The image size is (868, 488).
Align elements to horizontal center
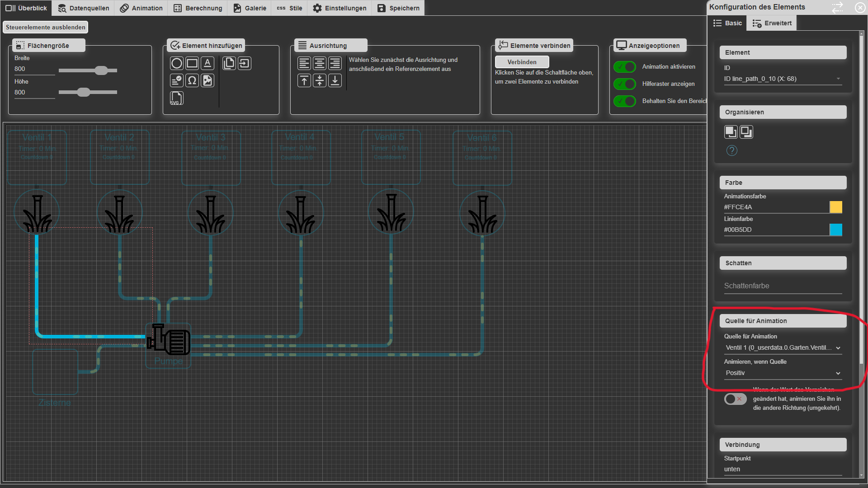320,63
